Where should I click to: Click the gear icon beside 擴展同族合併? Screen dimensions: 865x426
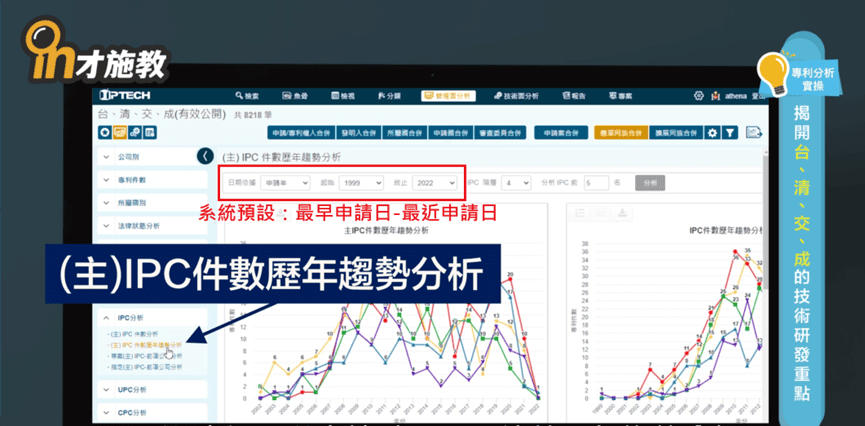tap(712, 132)
